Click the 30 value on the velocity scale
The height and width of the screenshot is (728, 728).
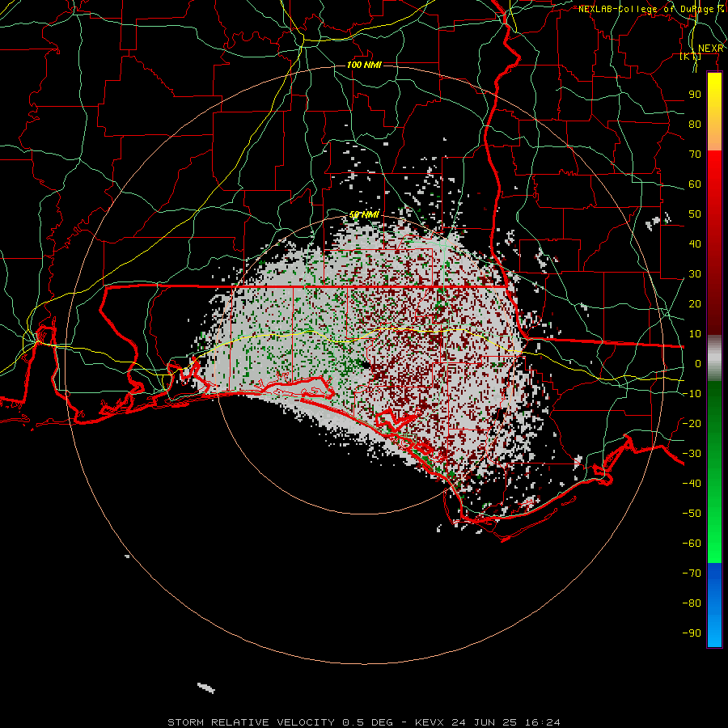(x=695, y=274)
